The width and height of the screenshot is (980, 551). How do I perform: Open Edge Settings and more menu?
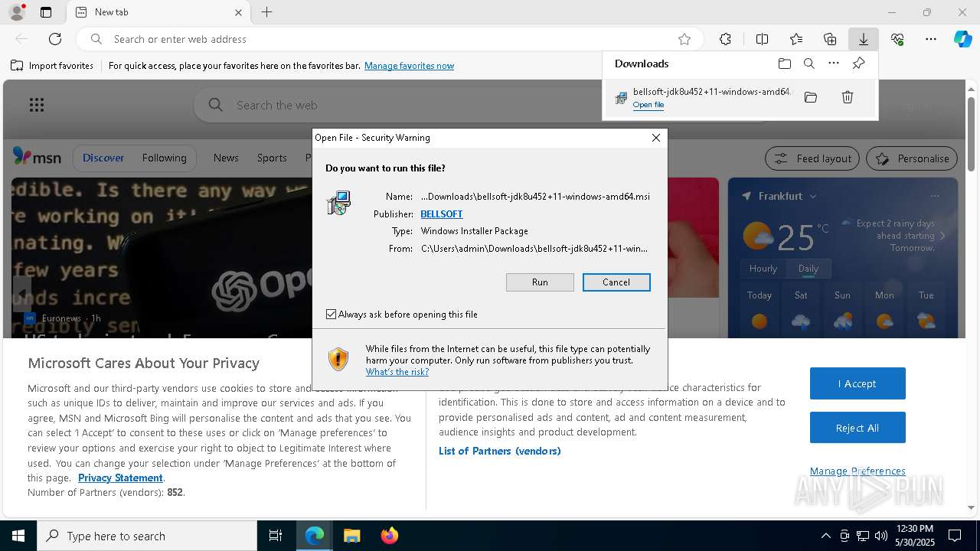pos(931,39)
